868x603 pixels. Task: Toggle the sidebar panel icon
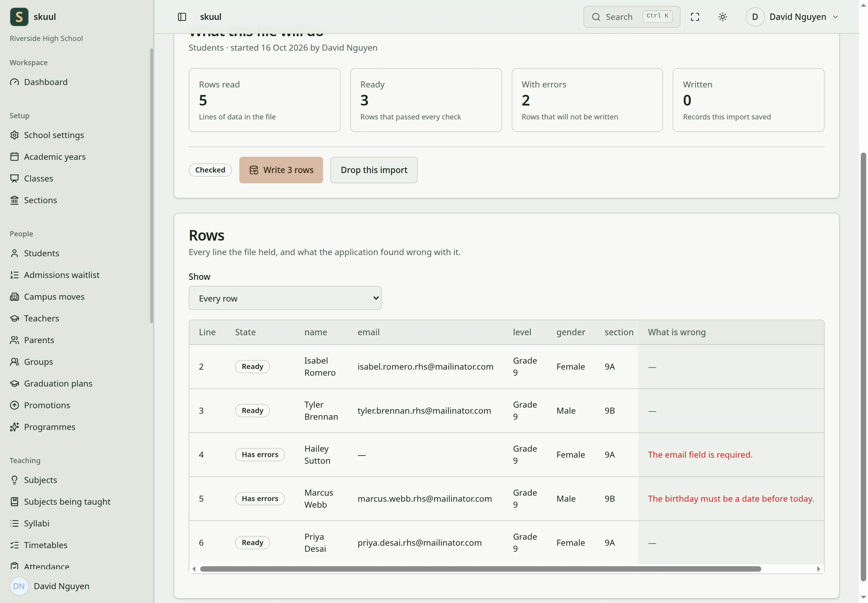(182, 17)
